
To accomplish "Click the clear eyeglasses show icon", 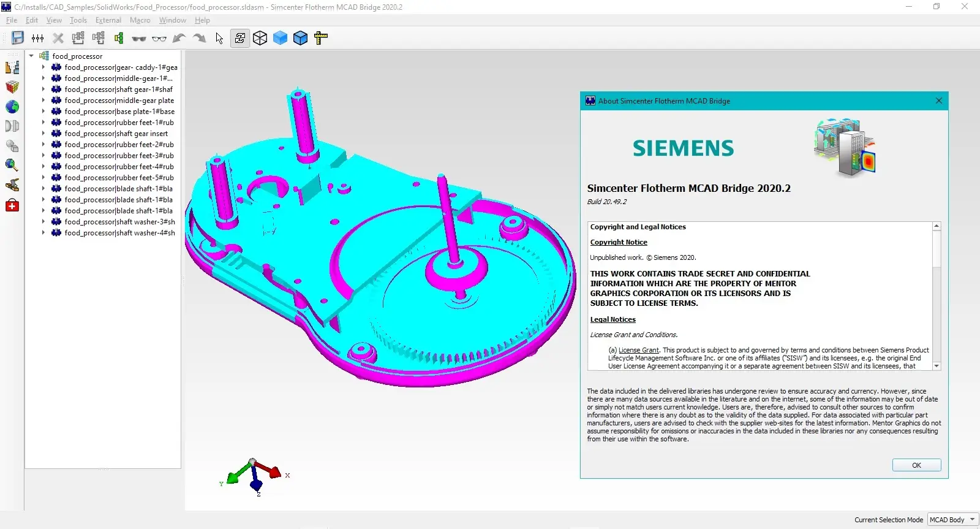I will (x=159, y=39).
